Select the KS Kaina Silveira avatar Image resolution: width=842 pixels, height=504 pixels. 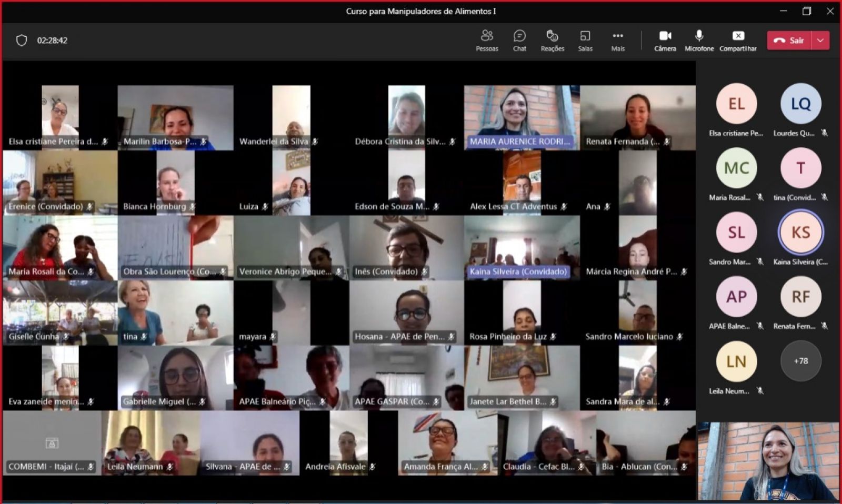[x=800, y=232]
